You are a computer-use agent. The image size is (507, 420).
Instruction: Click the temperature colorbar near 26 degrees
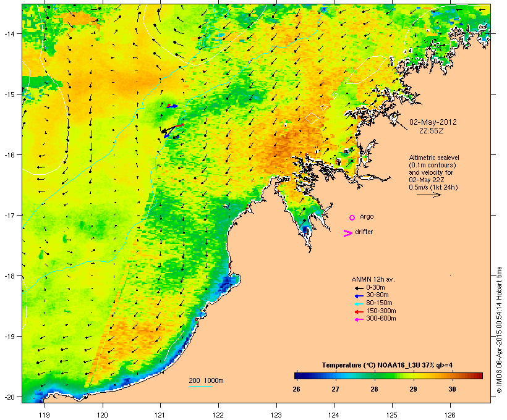click(297, 376)
